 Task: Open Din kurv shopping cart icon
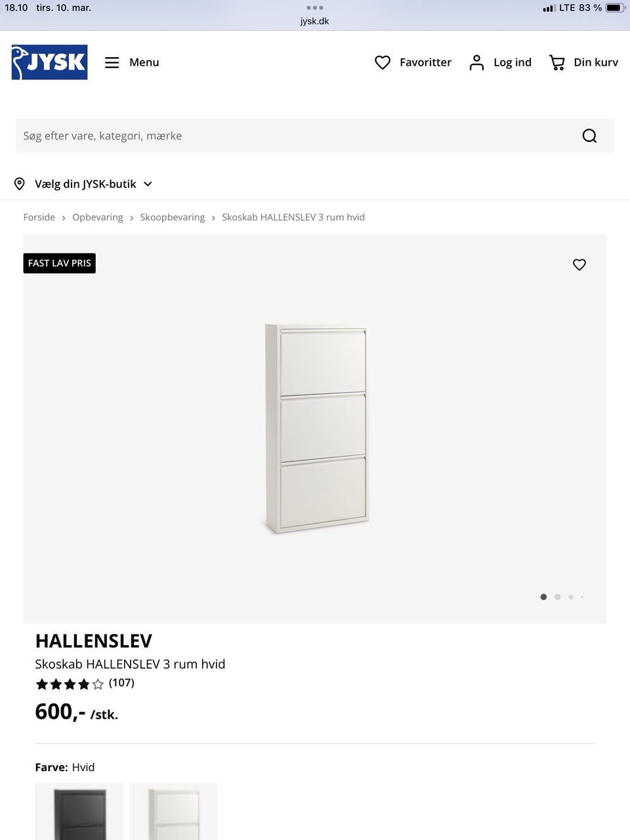pos(556,62)
